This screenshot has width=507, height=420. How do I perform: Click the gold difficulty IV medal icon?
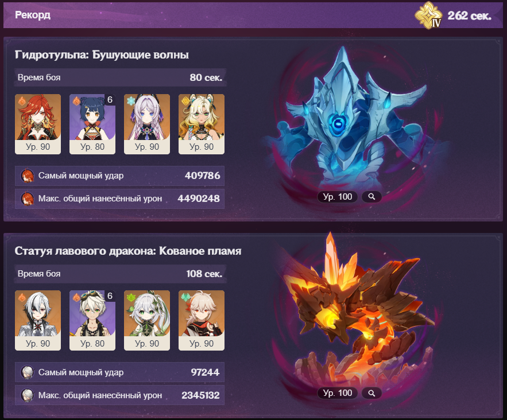[428, 15]
